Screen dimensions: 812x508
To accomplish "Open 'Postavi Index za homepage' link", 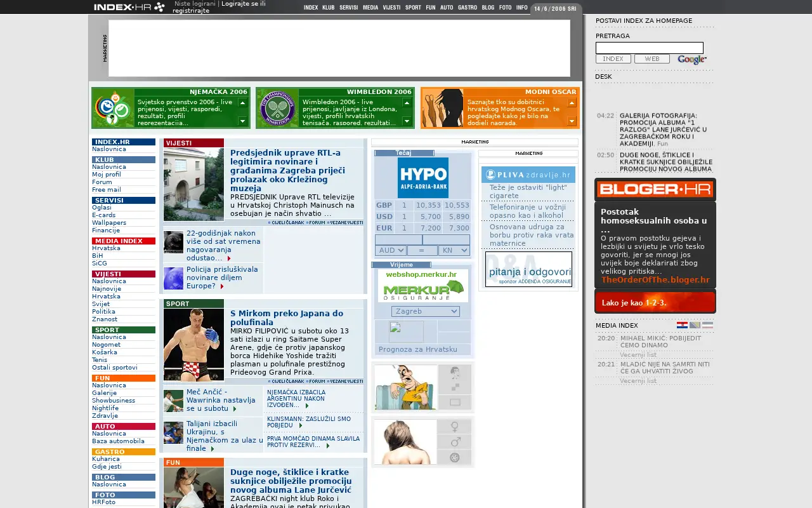I will pos(644,21).
